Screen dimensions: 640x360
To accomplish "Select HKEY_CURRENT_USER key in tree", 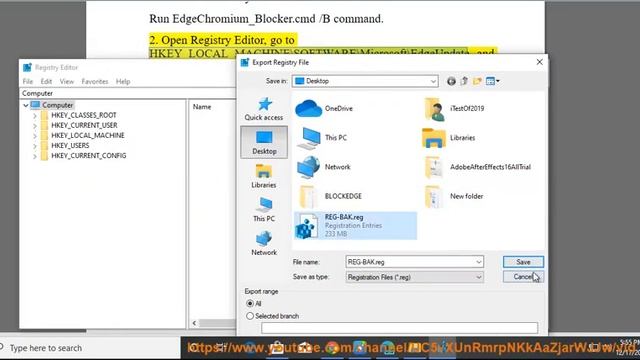I will coord(84,125).
